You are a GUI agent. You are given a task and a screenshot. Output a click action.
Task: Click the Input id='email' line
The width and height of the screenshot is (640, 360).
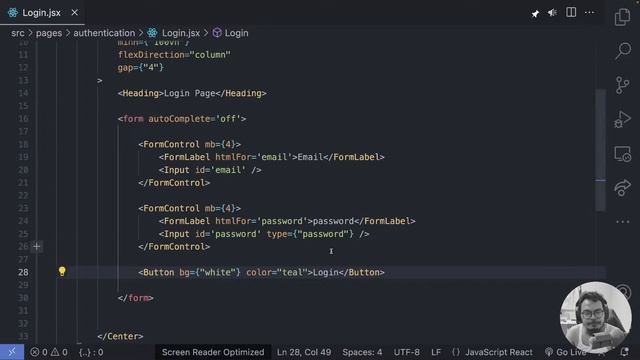(210, 170)
